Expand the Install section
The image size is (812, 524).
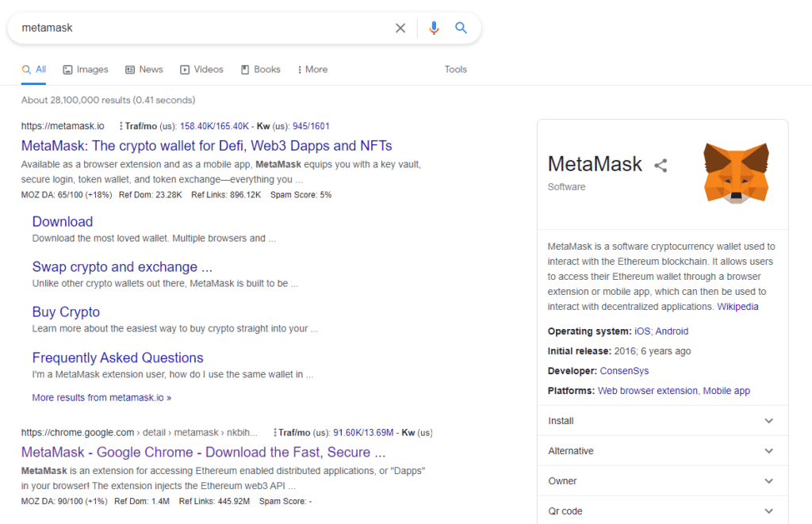[663, 421]
